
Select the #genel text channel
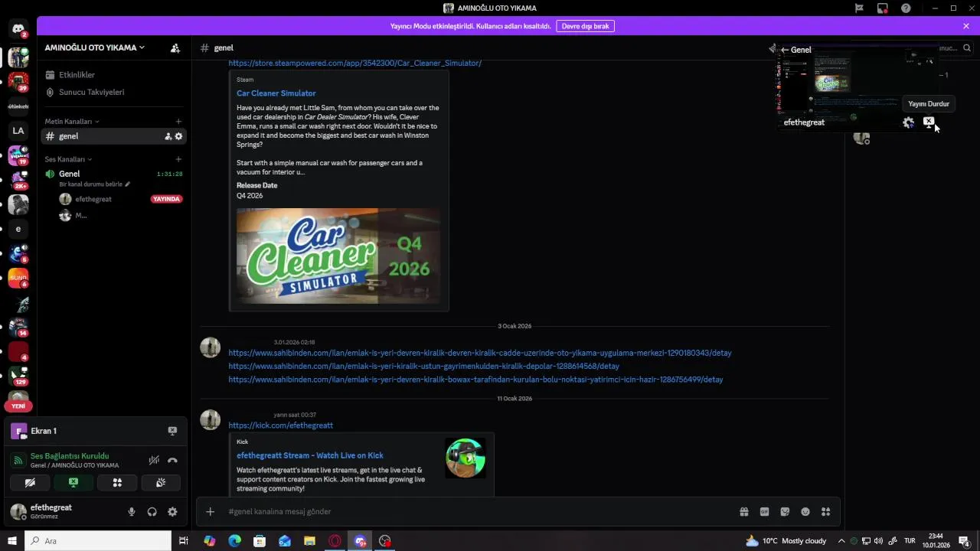coord(113,136)
